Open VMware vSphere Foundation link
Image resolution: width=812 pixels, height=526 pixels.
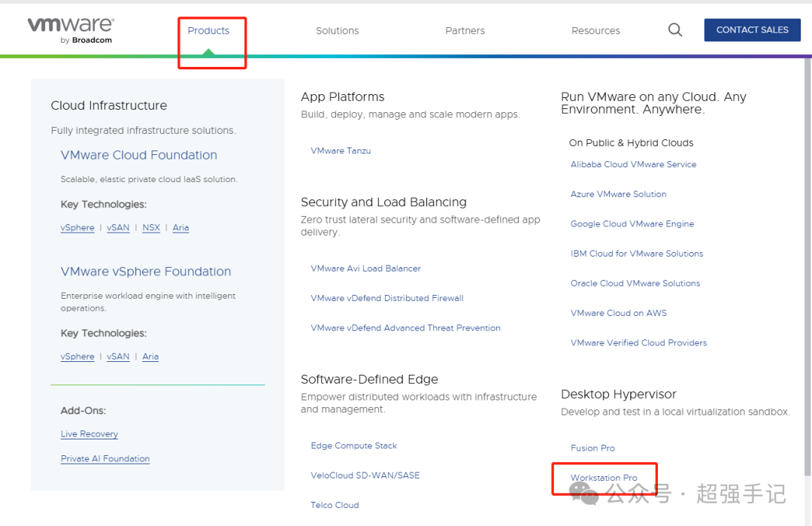click(146, 272)
